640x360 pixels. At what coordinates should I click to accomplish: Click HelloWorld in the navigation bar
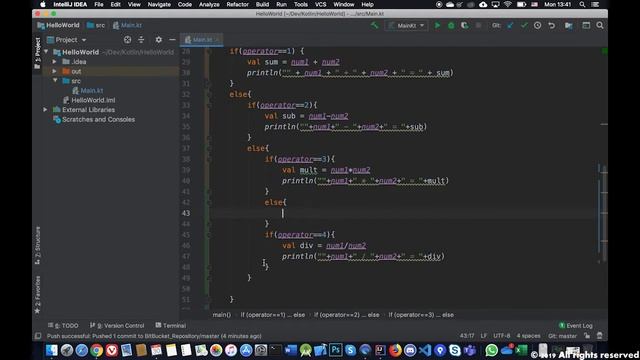[58, 25]
